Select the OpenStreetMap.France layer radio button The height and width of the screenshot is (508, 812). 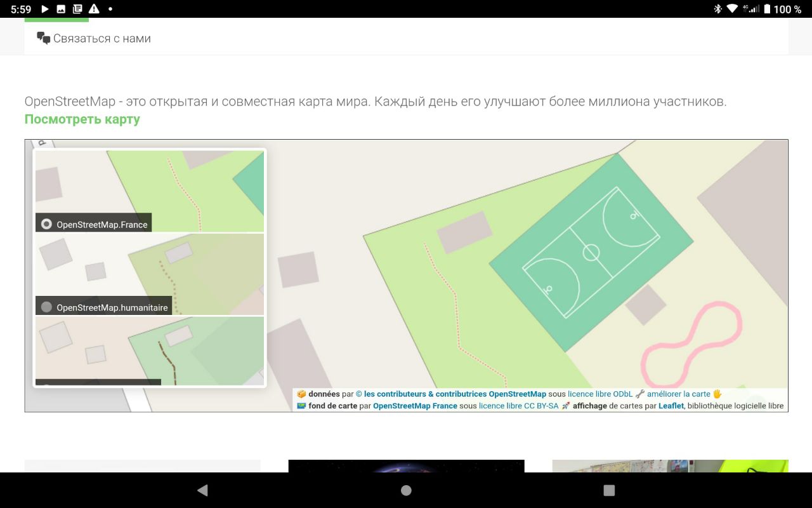(x=46, y=224)
